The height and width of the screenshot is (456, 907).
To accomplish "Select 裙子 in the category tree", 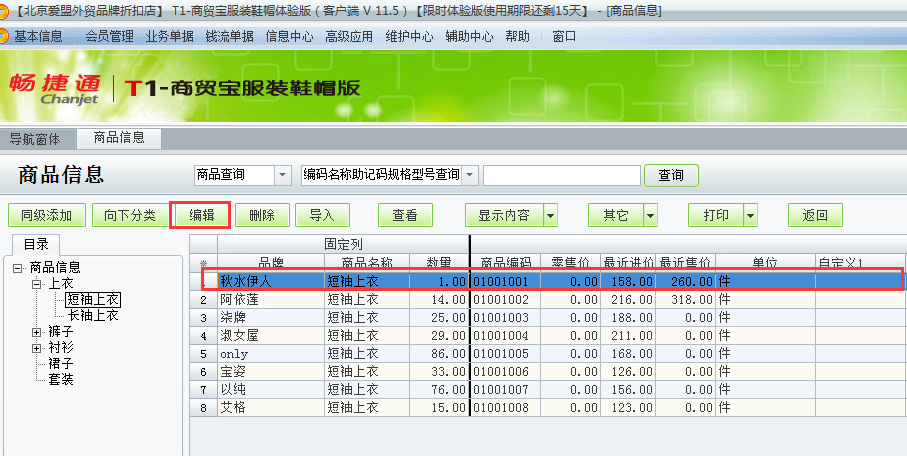I will 61,363.
